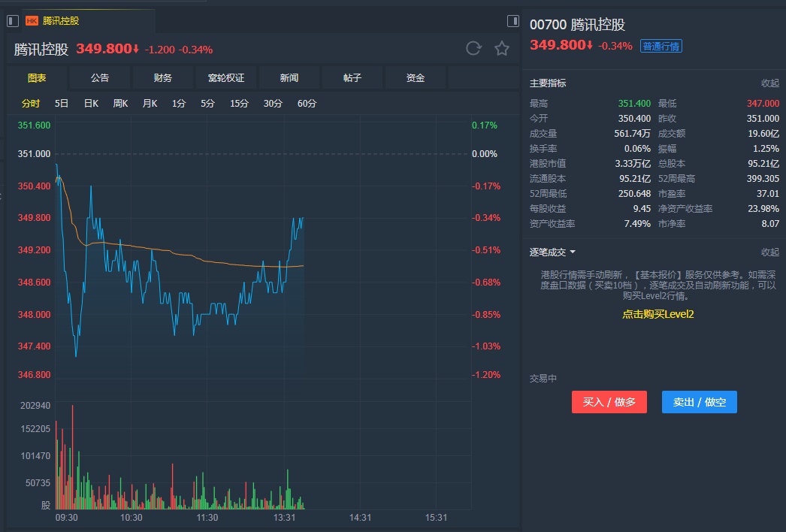
Task: Select the 日K chart period
Action: point(91,104)
